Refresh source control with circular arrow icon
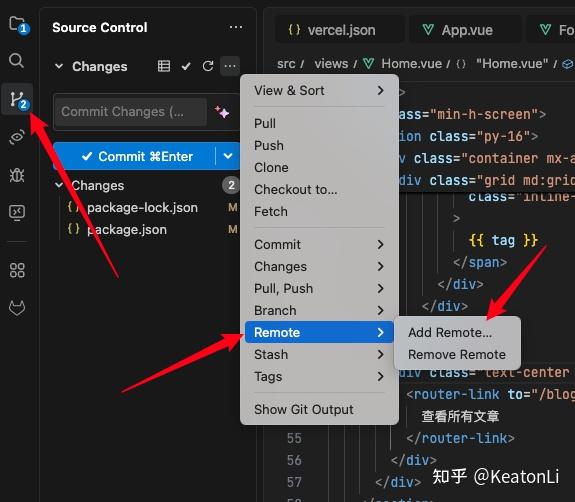Viewport: 575px width, 502px height. (x=208, y=66)
